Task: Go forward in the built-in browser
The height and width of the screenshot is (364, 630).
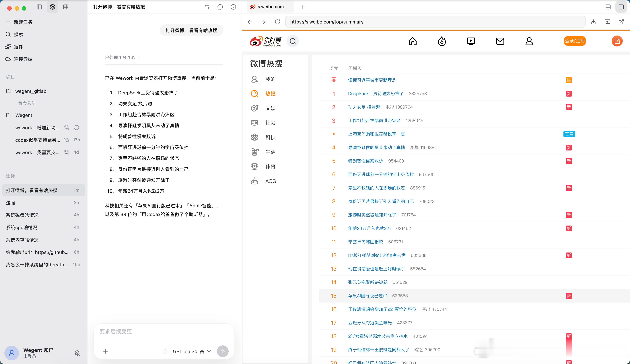Action: click(263, 22)
